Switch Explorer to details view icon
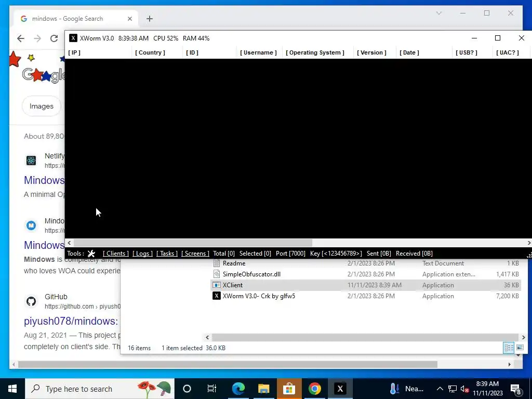The height and width of the screenshot is (399, 532). point(509,348)
